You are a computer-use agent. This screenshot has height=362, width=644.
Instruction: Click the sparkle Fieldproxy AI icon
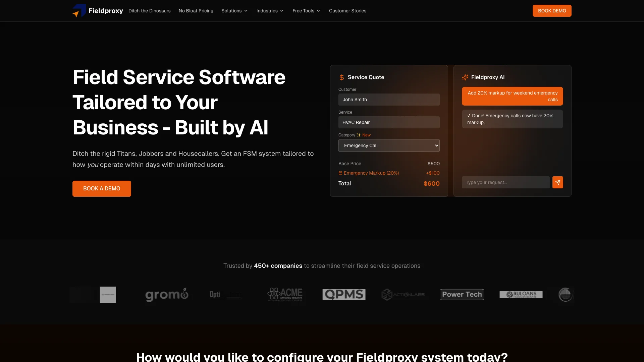[x=465, y=77]
